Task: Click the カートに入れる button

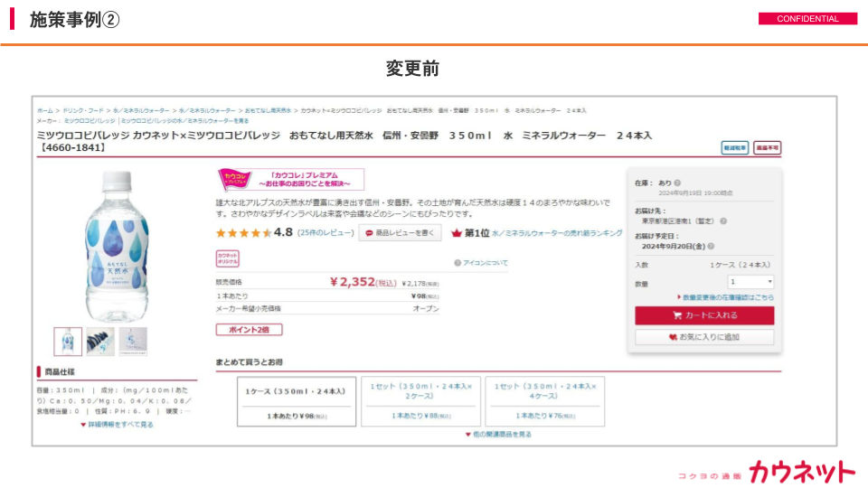Action: [704, 315]
